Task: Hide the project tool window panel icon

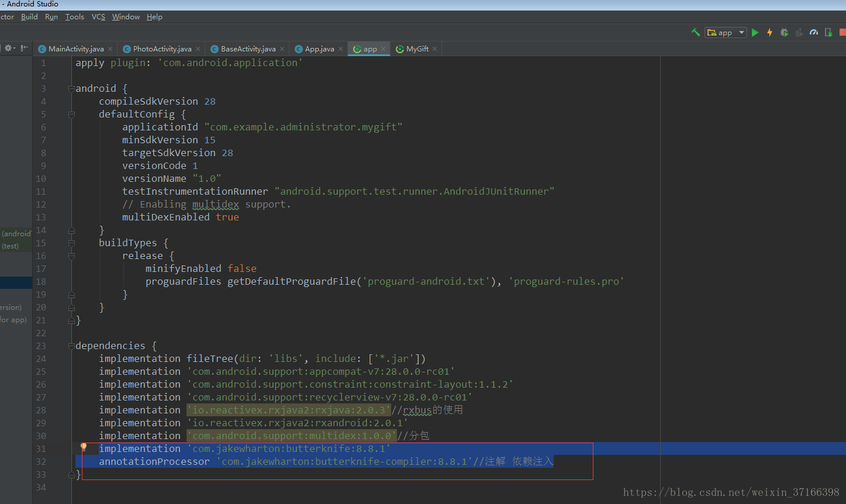Action: click(25, 49)
